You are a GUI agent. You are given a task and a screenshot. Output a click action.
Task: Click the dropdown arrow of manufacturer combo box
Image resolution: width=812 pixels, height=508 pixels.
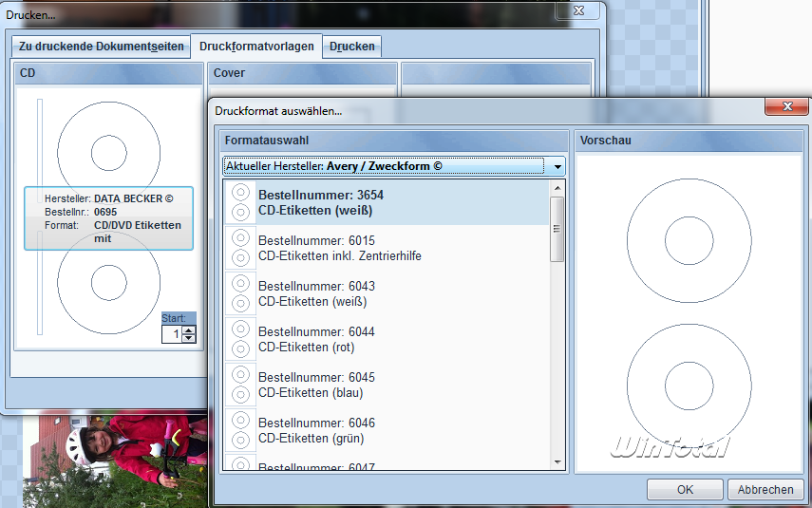point(557,167)
